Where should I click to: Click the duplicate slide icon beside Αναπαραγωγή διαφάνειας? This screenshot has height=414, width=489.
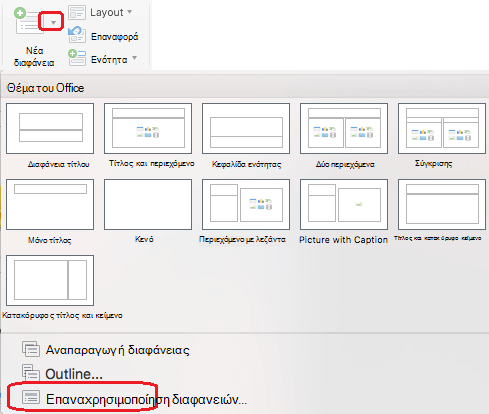(x=31, y=349)
